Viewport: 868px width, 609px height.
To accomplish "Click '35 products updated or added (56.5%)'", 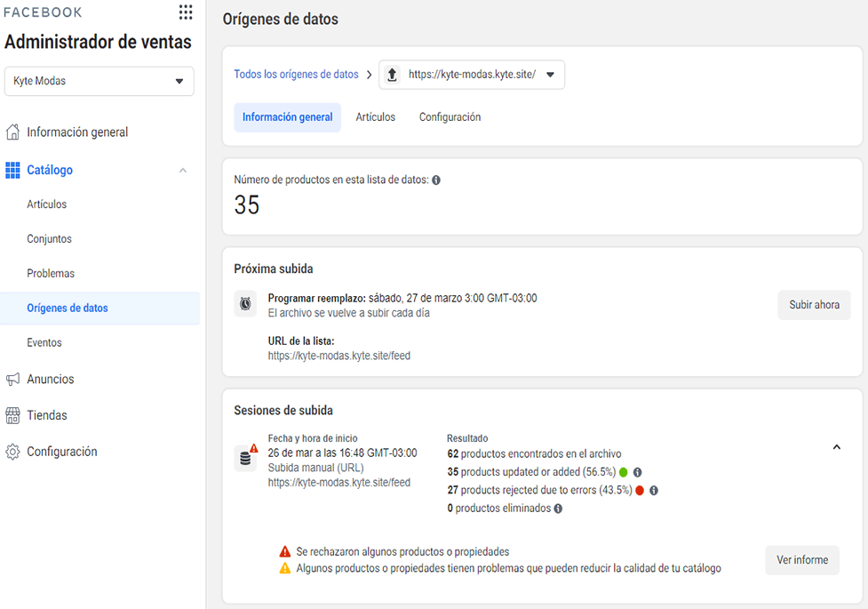I will tap(531, 472).
